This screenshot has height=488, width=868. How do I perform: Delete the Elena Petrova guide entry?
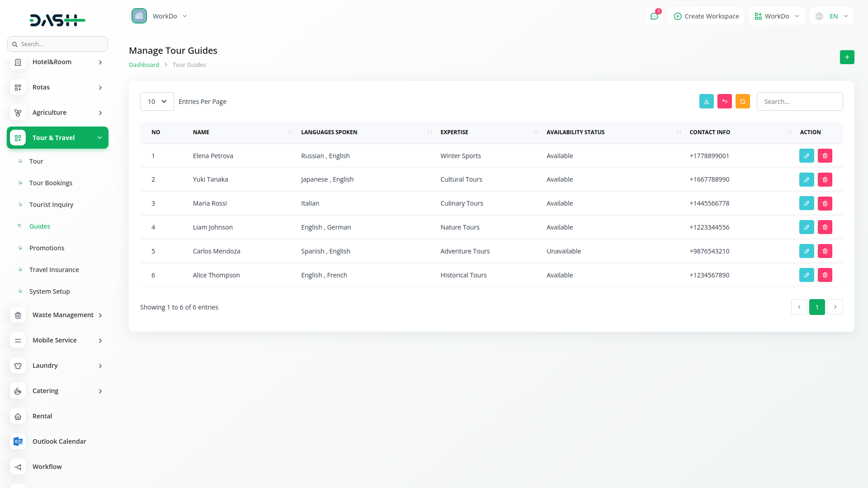825,155
